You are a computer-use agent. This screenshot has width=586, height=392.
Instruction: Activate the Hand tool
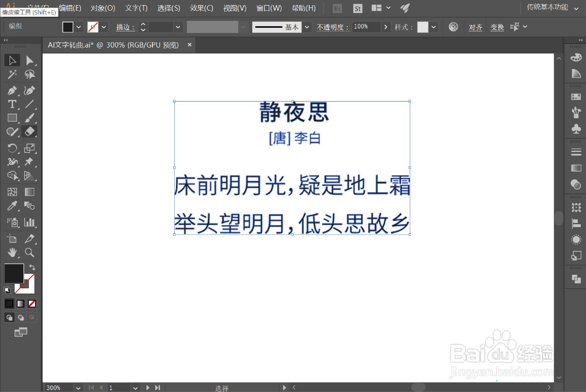[12, 252]
